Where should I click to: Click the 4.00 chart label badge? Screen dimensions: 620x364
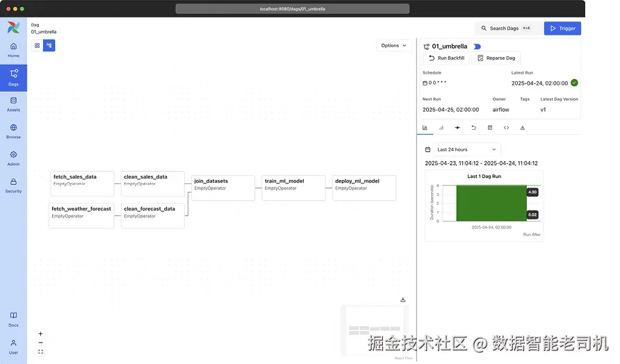pos(532,192)
